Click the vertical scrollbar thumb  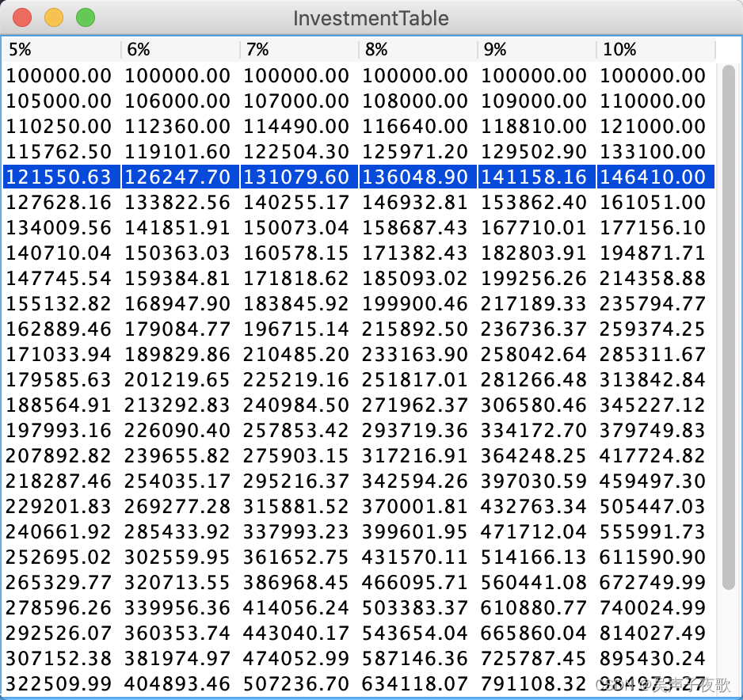point(729,328)
